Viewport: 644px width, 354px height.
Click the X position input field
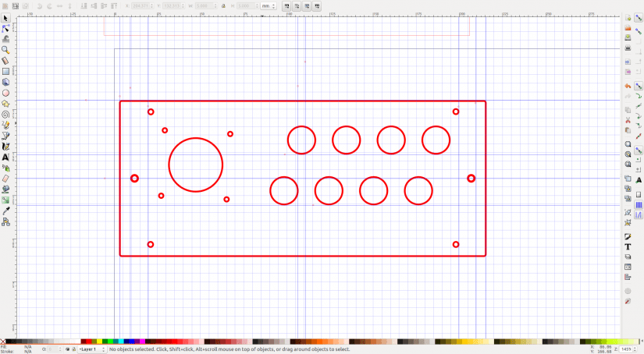click(x=141, y=6)
